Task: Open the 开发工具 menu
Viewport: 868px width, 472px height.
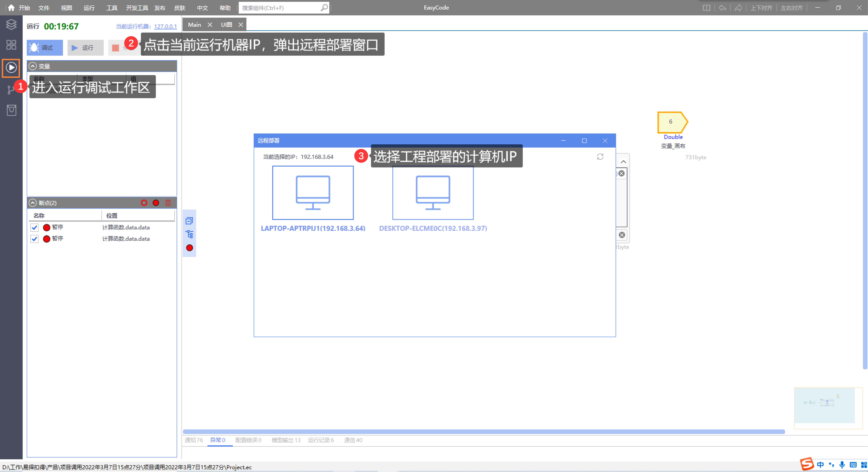Action: 137,8
